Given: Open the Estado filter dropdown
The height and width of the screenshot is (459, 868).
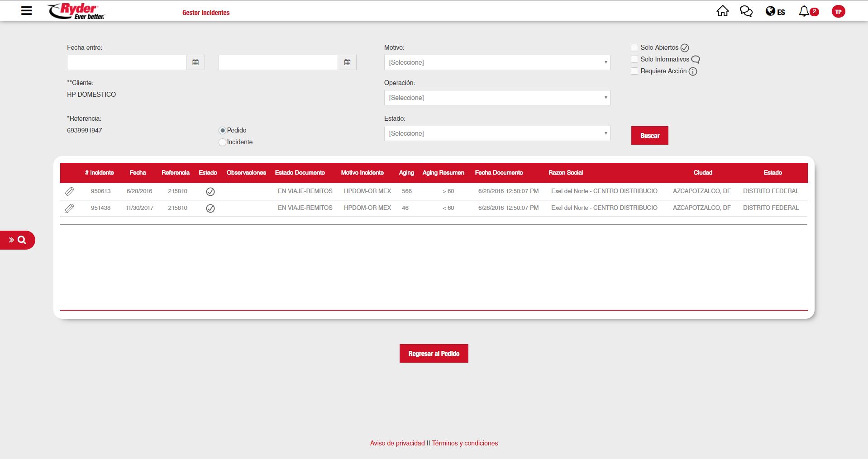Looking at the screenshot, I should tap(497, 133).
